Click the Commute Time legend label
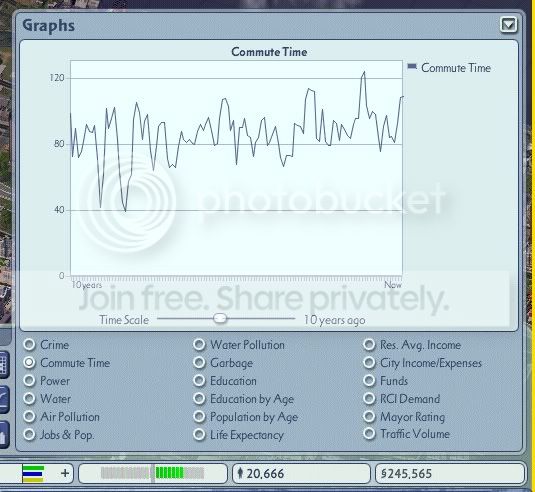535x492 pixels. point(456,68)
